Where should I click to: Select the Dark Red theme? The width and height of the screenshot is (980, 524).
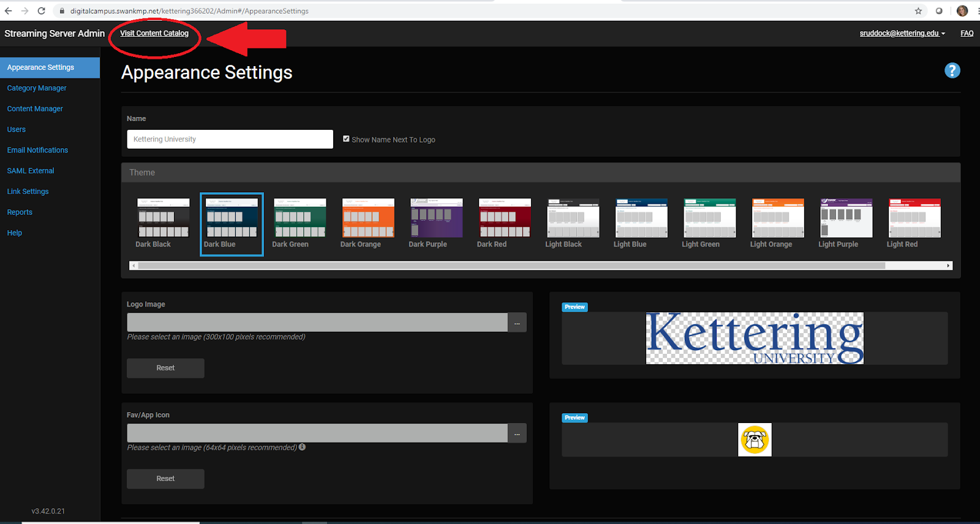[505, 224]
